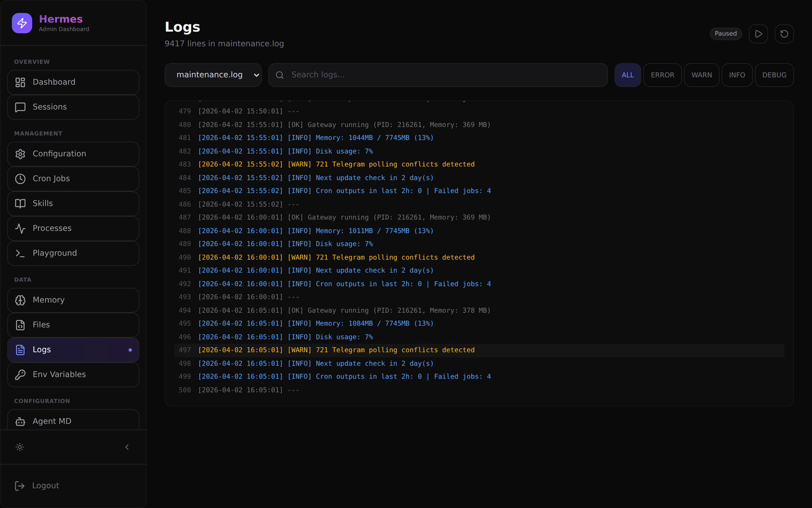Select the ALL log filter
This screenshot has height=508, width=812.
click(x=628, y=75)
